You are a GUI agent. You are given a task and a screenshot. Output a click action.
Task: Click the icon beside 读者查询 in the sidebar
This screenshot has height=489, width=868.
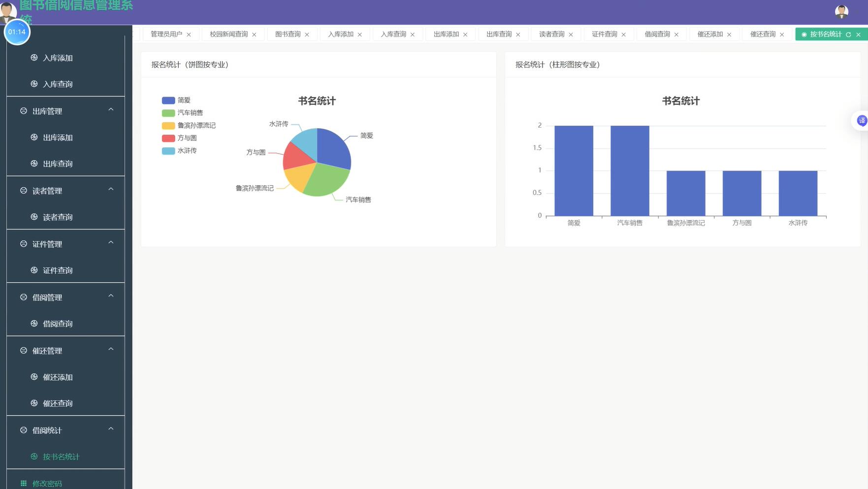click(x=34, y=217)
